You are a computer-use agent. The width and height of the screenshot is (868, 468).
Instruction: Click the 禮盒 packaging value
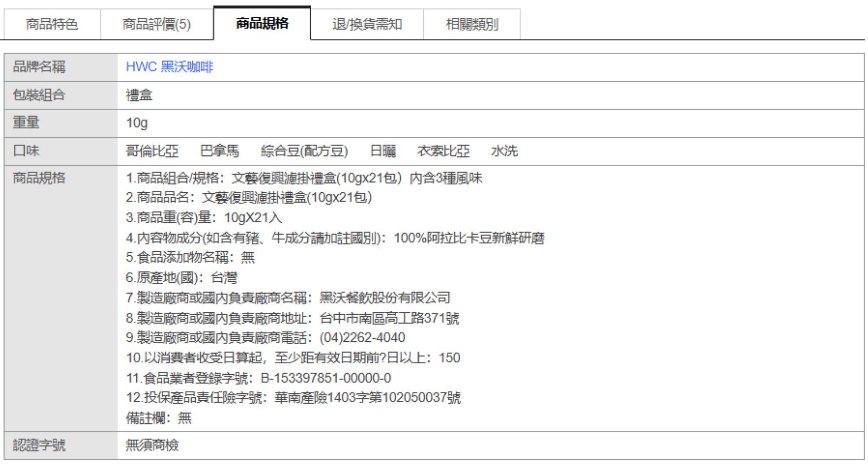[139, 95]
